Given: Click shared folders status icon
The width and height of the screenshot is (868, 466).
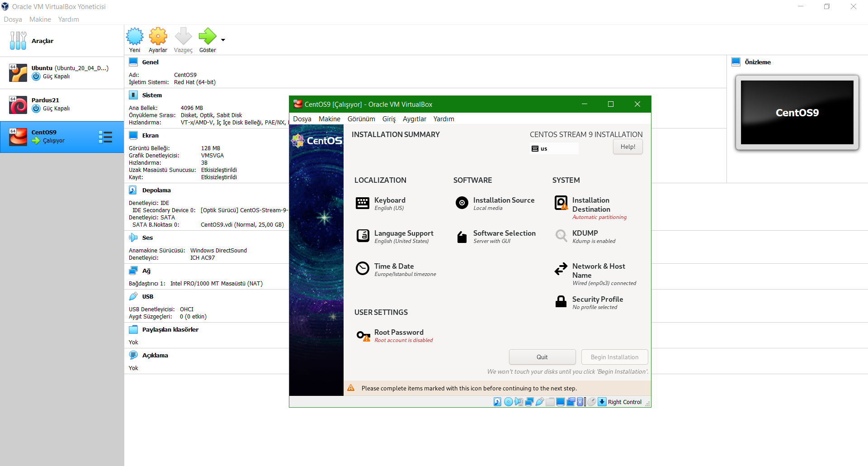Looking at the screenshot, I should [550, 402].
